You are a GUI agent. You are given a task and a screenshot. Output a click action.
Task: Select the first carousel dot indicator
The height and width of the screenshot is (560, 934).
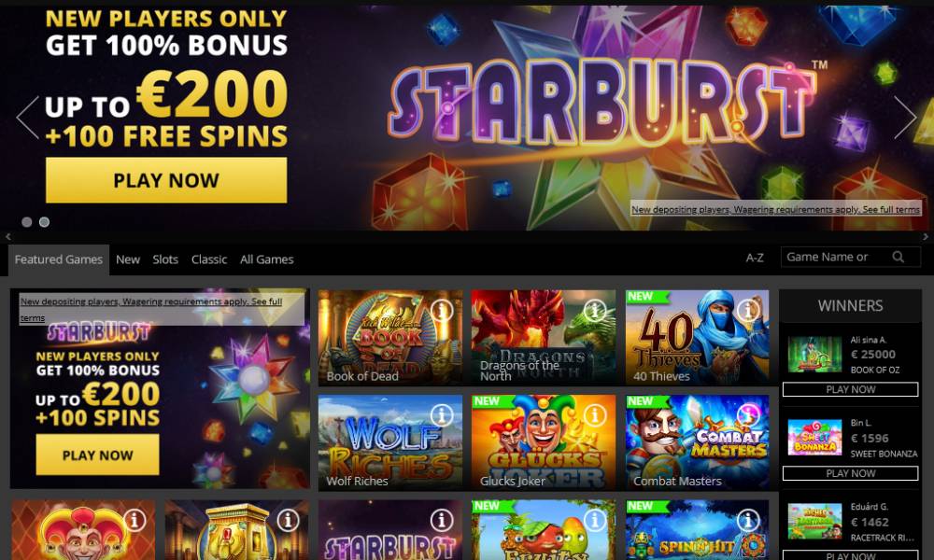(27, 222)
